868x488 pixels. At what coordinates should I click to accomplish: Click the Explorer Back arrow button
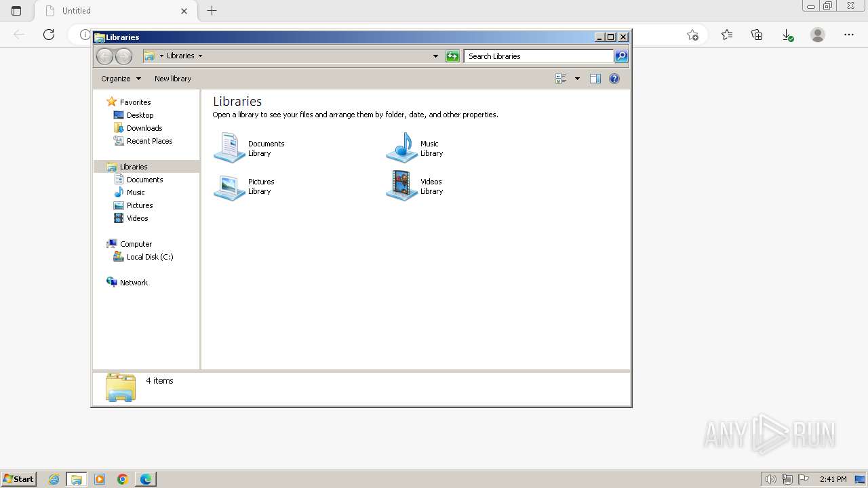click(x=104, y=56)
